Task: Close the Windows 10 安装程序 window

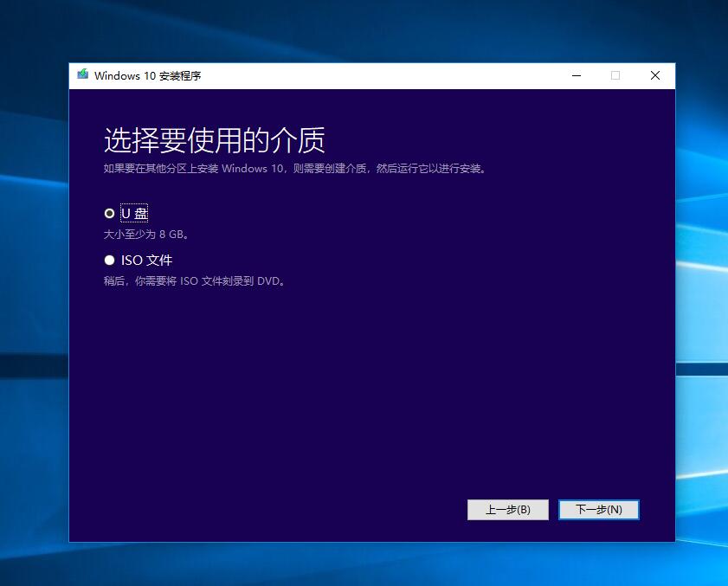Action: click(x=655, y=75)
